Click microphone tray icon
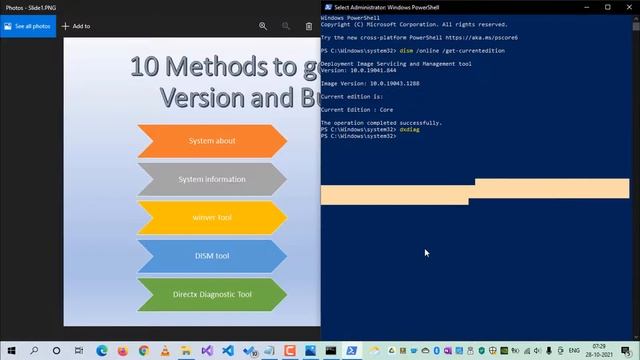The height and width of the screenshot is (360, 640). tap(549, 351)
